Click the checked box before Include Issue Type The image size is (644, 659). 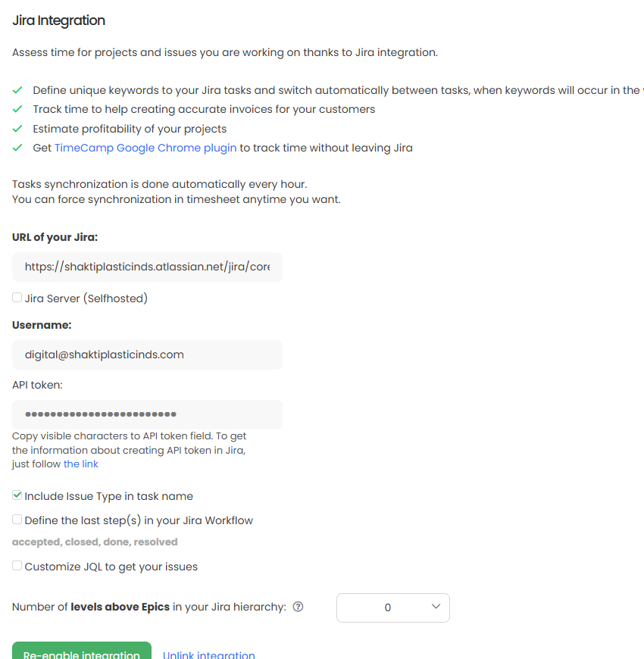tap(16, 495)
